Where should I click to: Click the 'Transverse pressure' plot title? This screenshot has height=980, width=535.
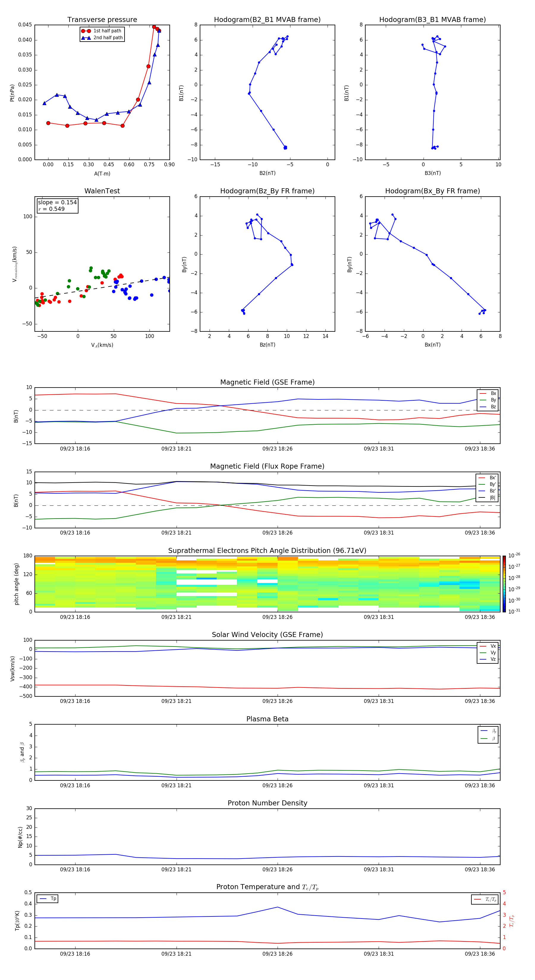(x=102, y=19)
